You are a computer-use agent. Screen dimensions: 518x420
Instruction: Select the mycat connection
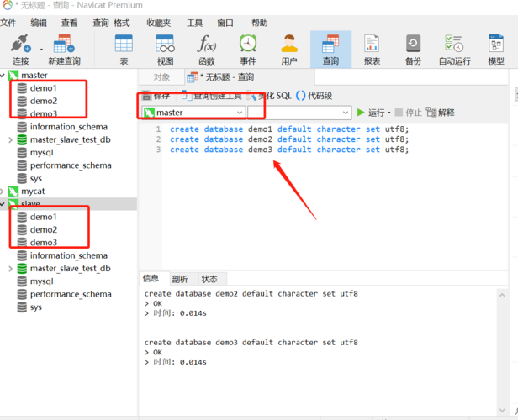pyautogui.click(x=33, y=192)
